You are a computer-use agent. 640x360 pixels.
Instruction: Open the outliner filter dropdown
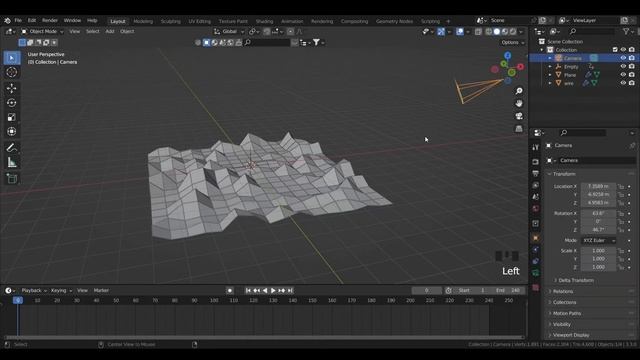click(x=628, y=31)
